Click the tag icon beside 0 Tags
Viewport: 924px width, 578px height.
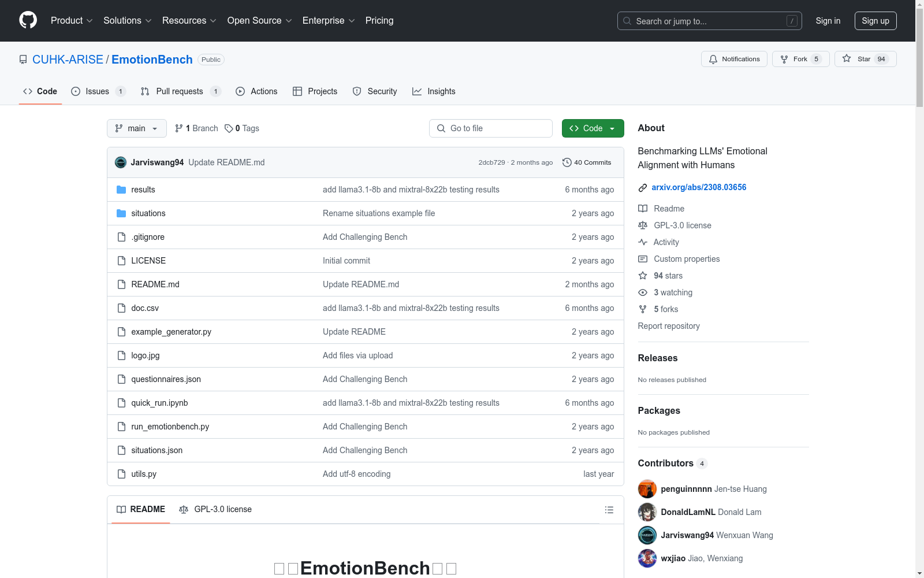point(229,128)
